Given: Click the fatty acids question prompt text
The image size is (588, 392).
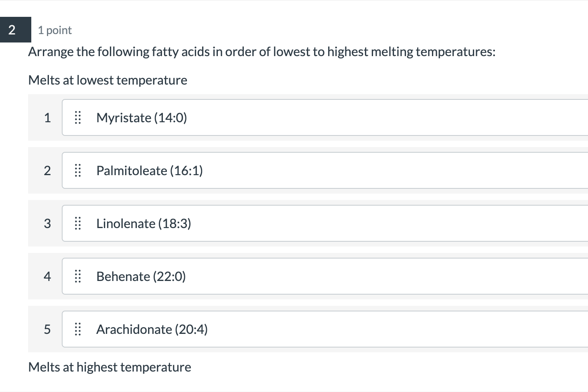Looking at the screenshot, I should (x=262, y=52).
